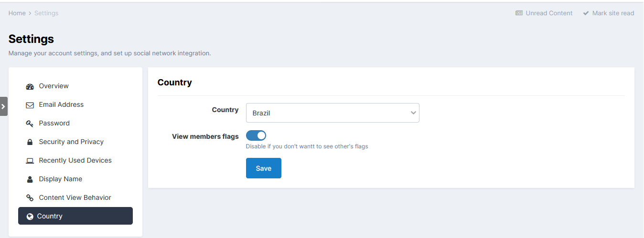Click the person icon beside Display Name
Image resolution: width=644 pixels, height=238 pixels.
coord(30,179)
